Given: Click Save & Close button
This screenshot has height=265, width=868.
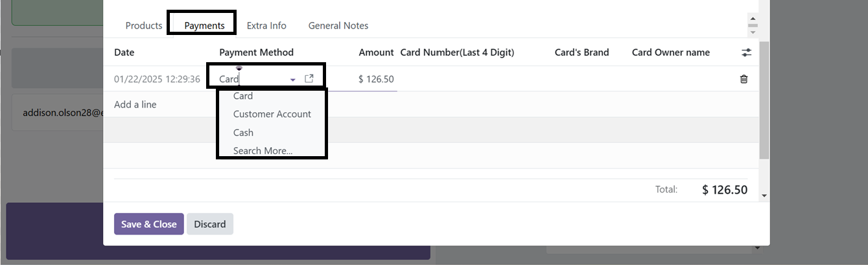Looking at the screenshot, I should (x=149, y=224).
